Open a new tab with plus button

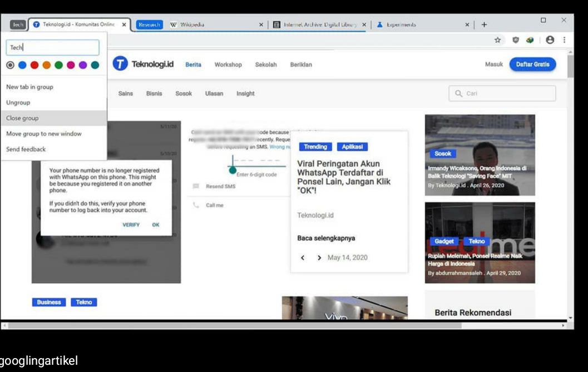click(x=484, y=25)
